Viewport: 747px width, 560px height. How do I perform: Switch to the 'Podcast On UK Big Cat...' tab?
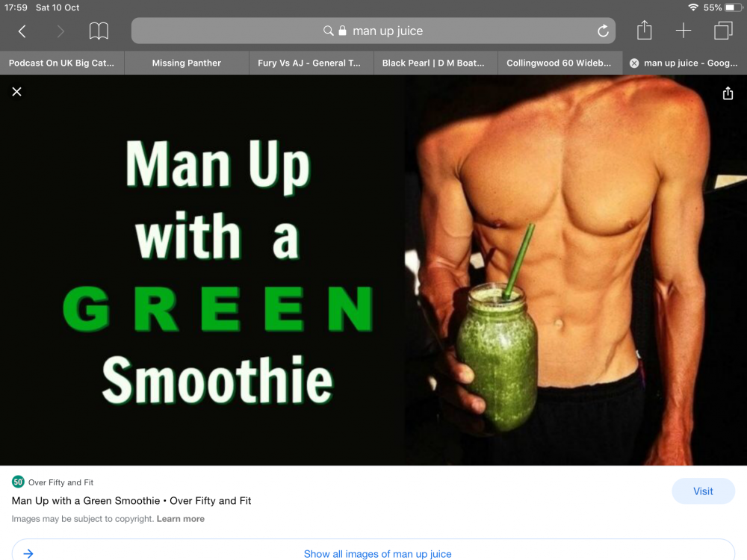point(62,63)
